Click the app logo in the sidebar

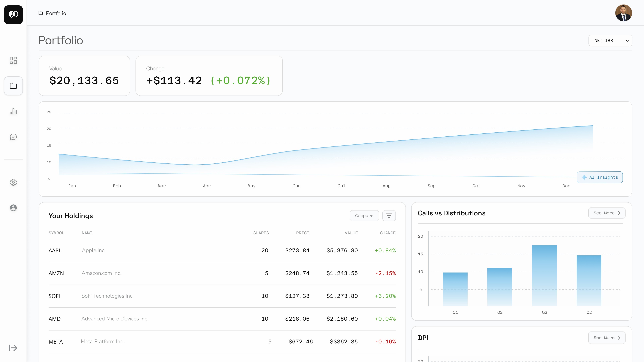pyautogui.click(x=13, y=14)
